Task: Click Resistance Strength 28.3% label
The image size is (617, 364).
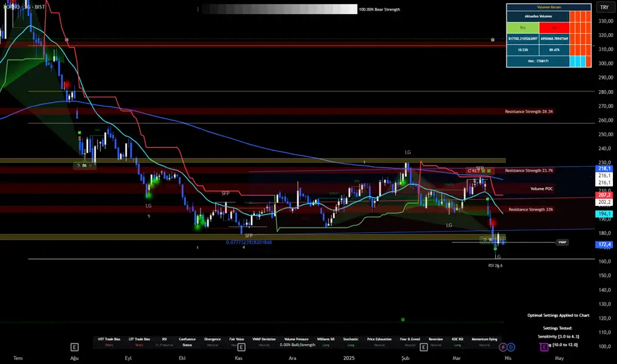Action: (x=528, y=112)
